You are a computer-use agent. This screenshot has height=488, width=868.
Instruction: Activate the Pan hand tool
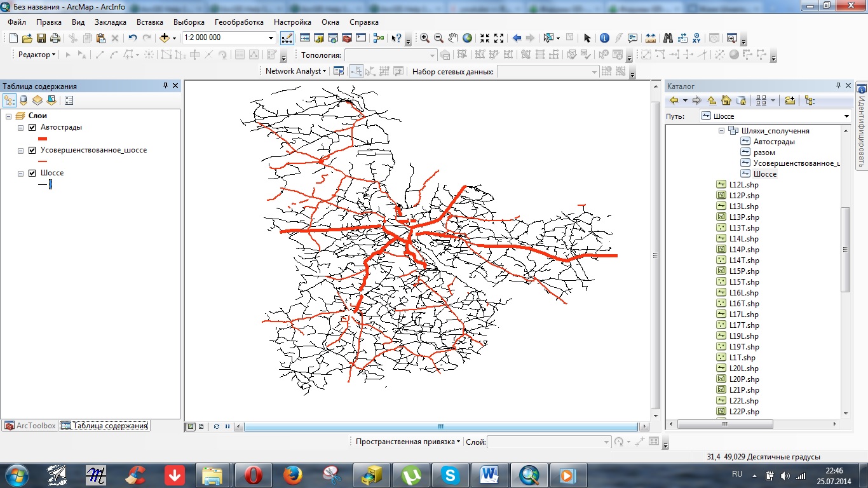[452, 38]
